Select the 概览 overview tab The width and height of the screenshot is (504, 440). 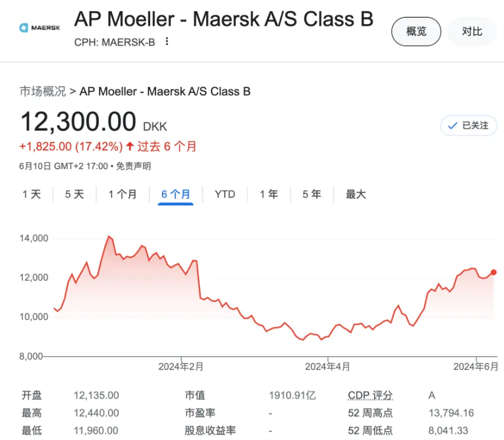[x=416, y=32]
